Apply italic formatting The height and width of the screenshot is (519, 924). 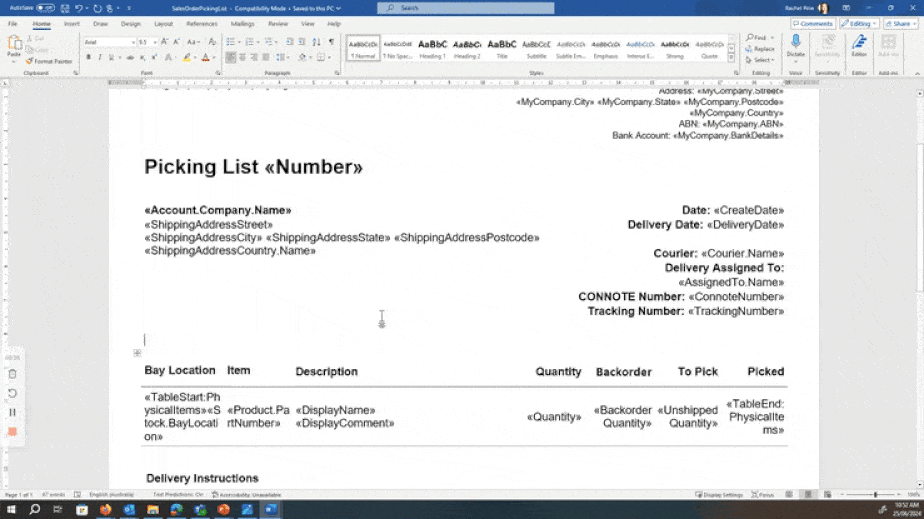(x=99, y=57)
